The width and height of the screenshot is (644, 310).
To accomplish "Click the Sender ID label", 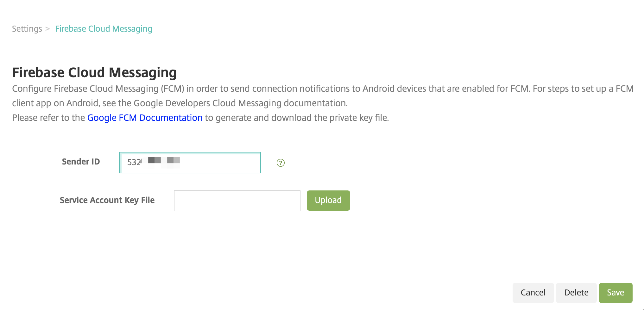I will coord(81,162).
